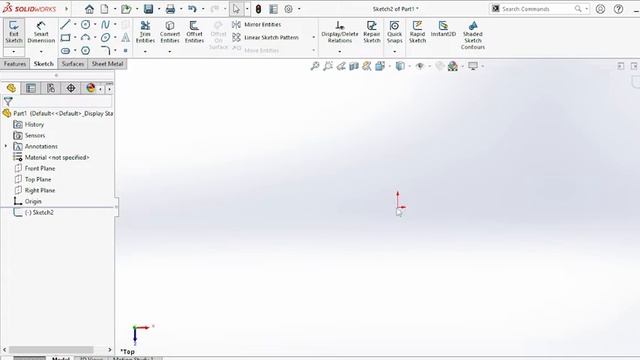640x360 pixels.
Task: Open Undo history dropdown arrow
Action: click(203, 9)
